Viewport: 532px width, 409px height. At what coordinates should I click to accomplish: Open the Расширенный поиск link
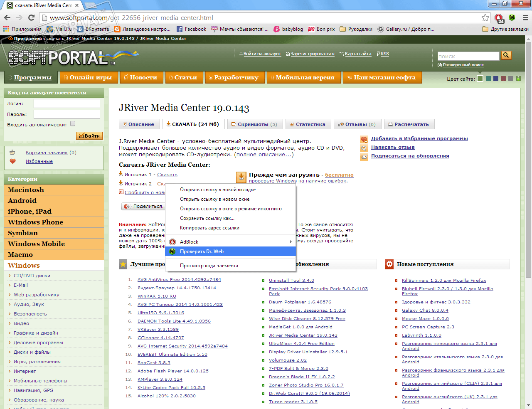pyautogui.click(x=463, y=65)
